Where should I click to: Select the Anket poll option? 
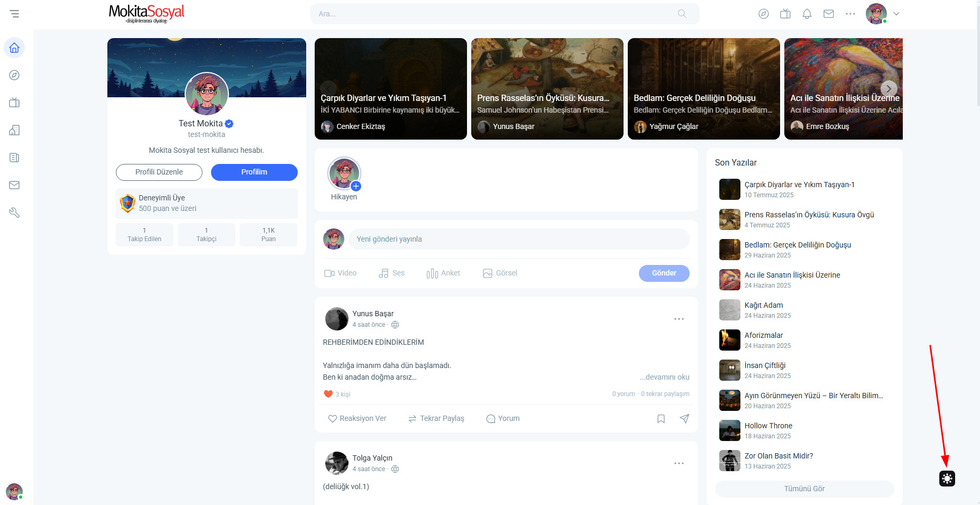(x=443, y=273)
